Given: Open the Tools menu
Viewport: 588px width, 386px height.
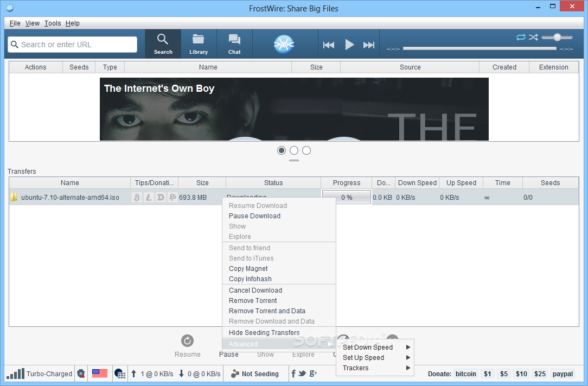Looking at the screenshot, I should point(53,23).
